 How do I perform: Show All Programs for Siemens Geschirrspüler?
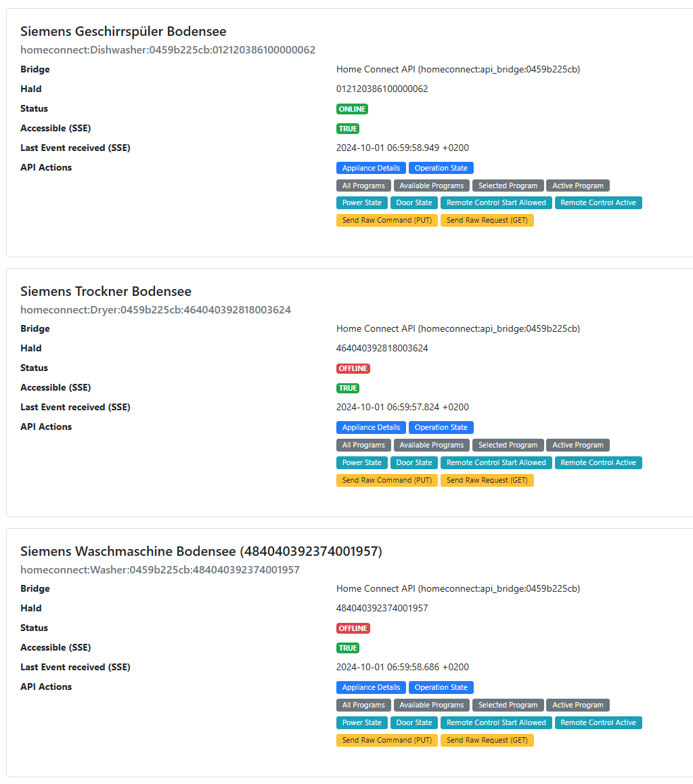pyautogui.click(x=363, y=186)
